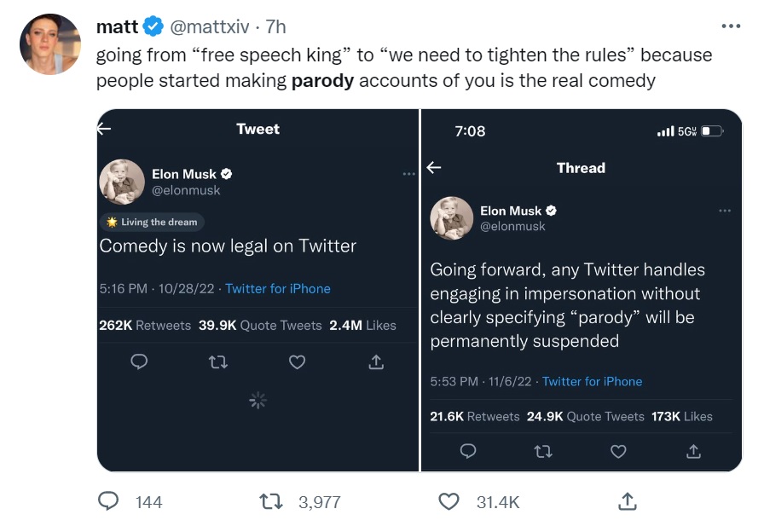
Task: Open more options menu on matt's tweet
Action: [x=731, y=26]
